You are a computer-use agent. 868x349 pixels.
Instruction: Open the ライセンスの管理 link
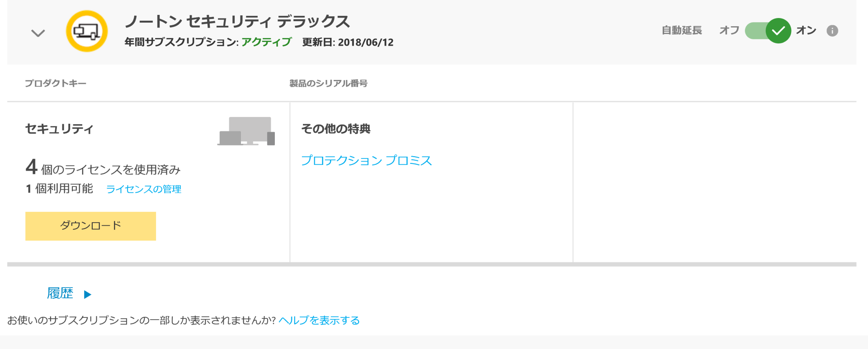(x=144, y=189)
